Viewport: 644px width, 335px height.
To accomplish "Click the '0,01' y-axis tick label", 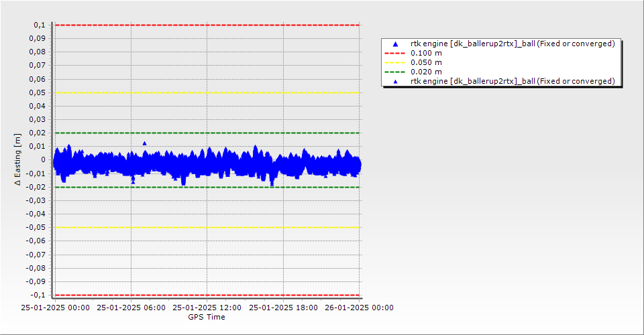I will pyautogui.click(x=38, y=146).
